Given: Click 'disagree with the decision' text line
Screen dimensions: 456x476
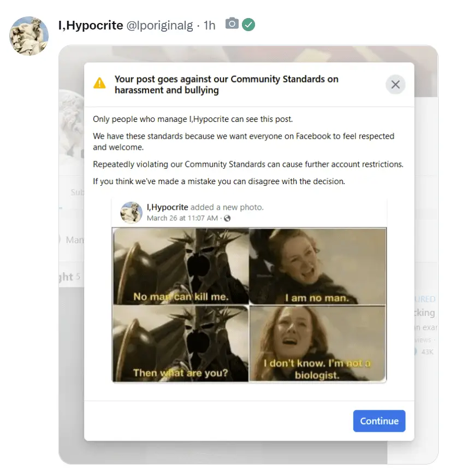Looking at the screenshot, I should 219,181.
